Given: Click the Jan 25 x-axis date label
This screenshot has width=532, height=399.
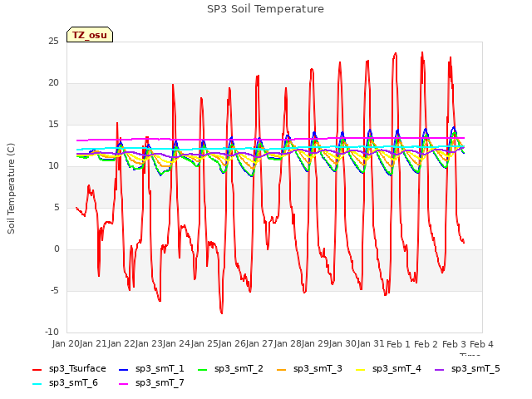Looking at the screenshot, I should (204, 344).
